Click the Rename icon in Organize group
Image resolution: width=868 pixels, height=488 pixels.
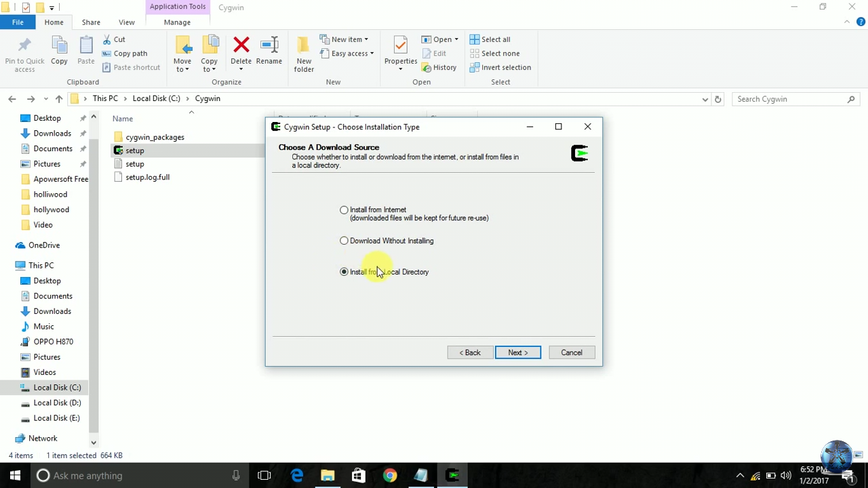click(x=269, y=52)
